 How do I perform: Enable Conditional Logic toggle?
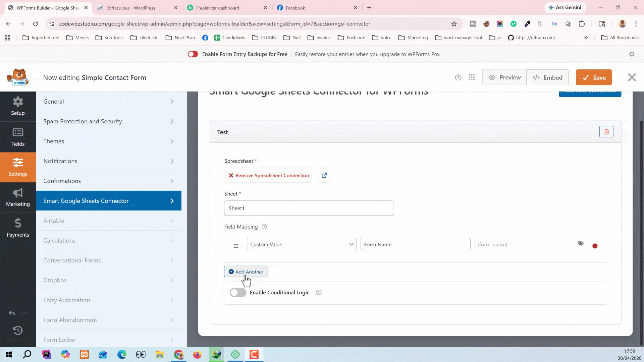pyautogui.click(x=238, y=292)
